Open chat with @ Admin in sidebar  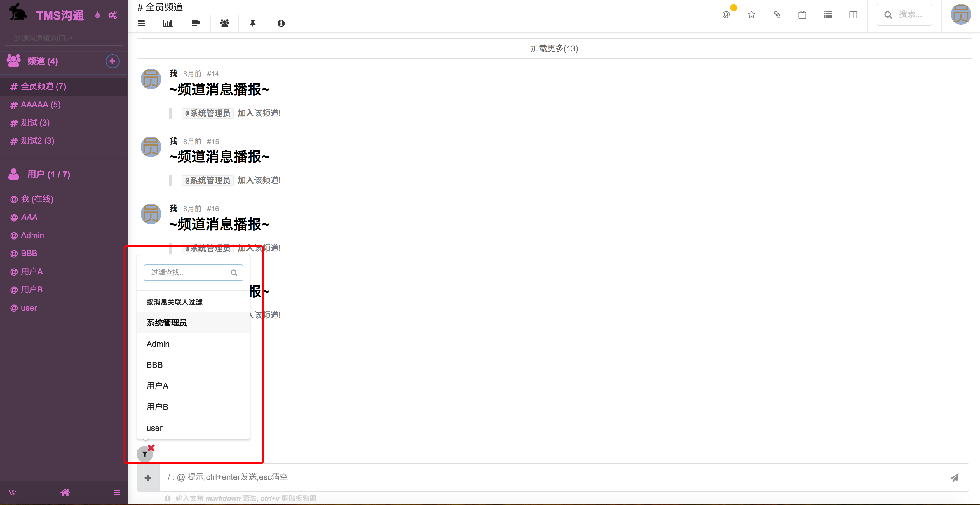point(64,235)
